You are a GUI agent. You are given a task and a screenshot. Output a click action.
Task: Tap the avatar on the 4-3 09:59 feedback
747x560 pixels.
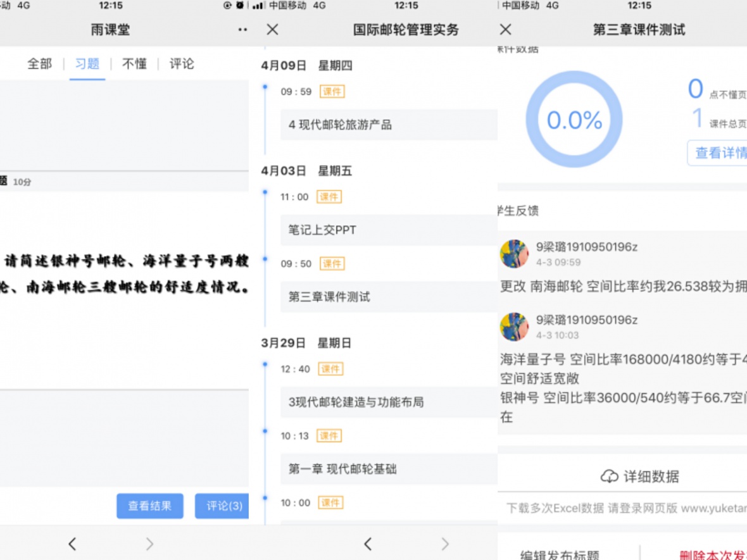pos(514,254)
